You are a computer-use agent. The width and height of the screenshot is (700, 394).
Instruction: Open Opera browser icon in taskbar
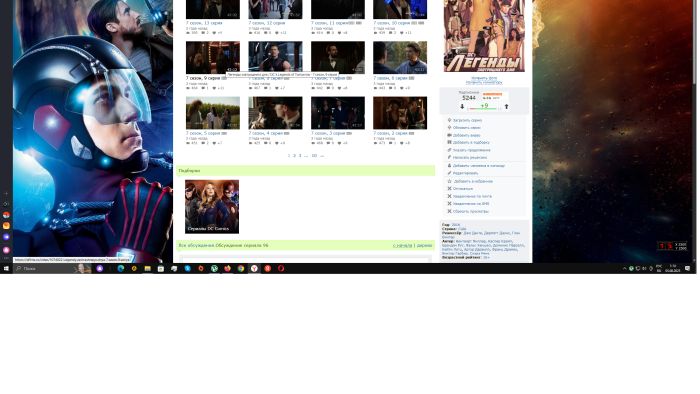coord(281,269)
